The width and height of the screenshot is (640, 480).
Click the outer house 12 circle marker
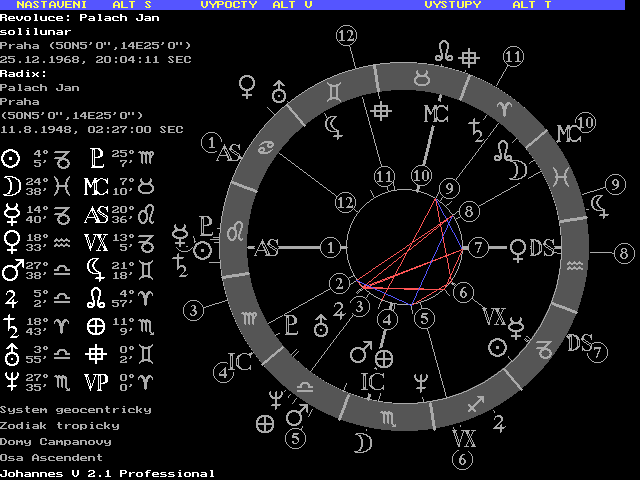pos(346,36)
